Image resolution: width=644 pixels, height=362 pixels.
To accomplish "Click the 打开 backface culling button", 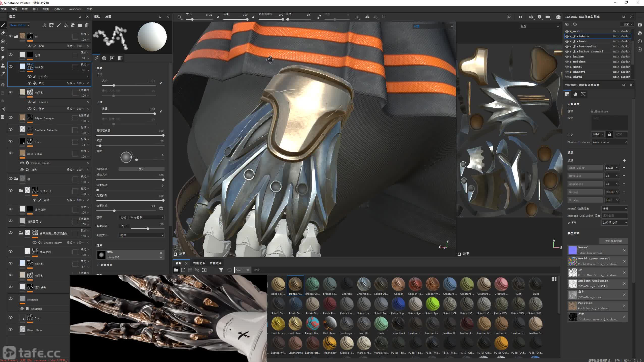I will click(x=124, y=226).
